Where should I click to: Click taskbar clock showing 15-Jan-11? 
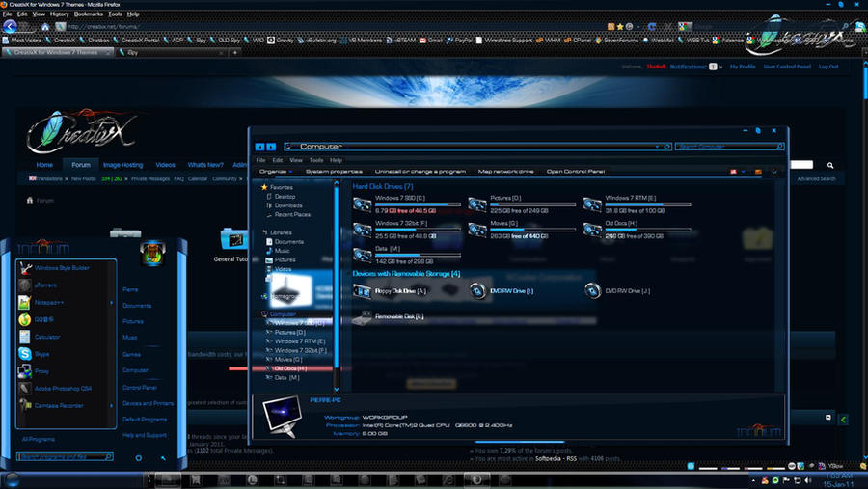(x=838, y=480)
